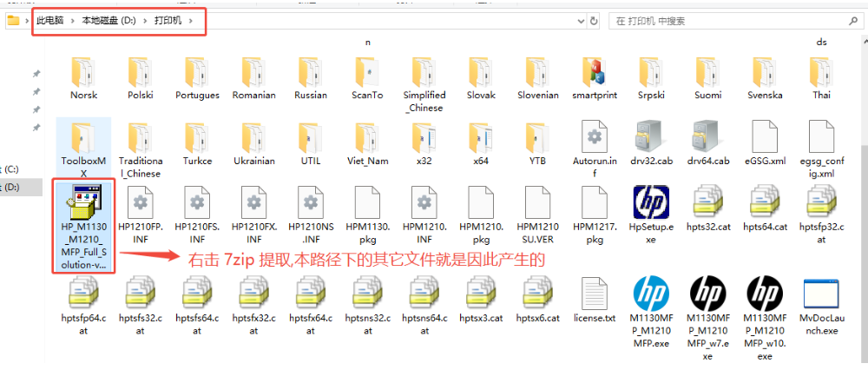The image size is (868, 370).
Task: Open the address bar history dropdown
Action: (x=580, y=21)
